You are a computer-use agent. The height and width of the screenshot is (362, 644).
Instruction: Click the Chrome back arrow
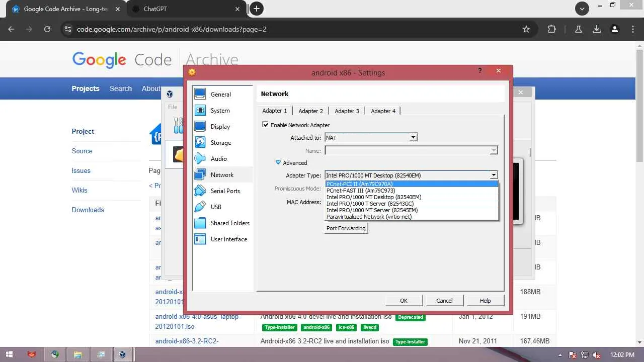pos(11,29)
